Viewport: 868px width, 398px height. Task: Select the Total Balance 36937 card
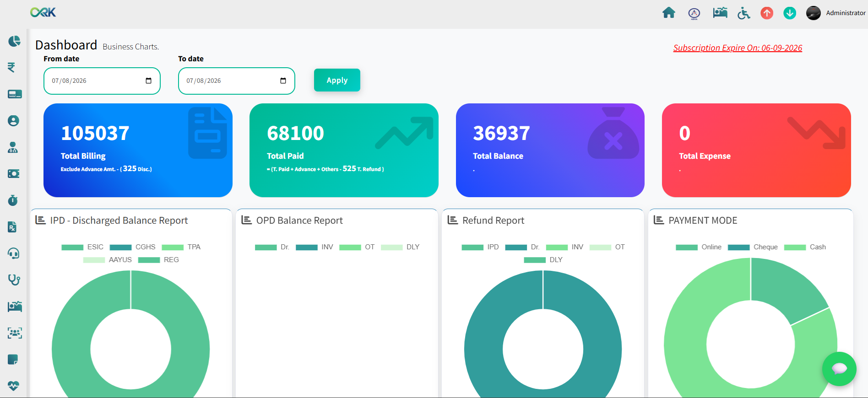tap(550, 150)
